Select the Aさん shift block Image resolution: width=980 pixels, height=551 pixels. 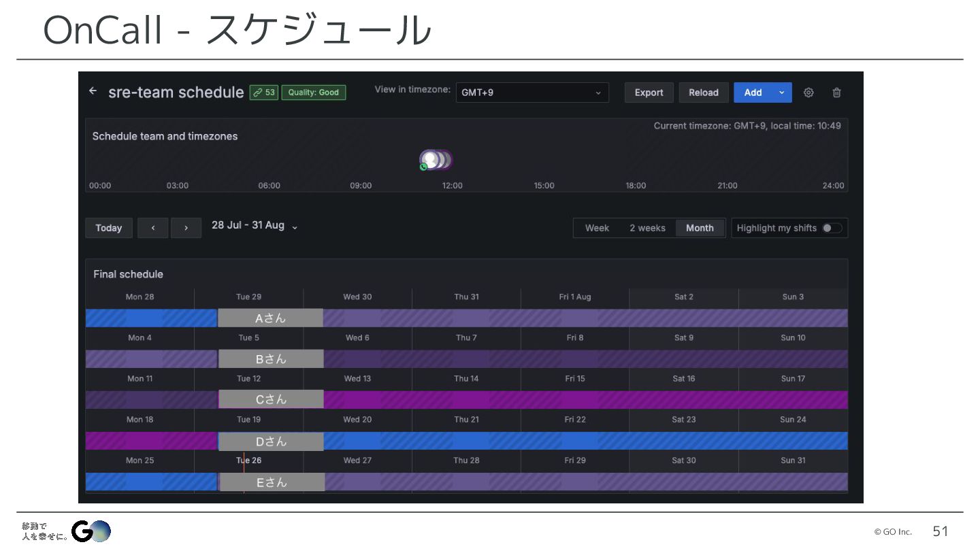click(x=270, y=318)
